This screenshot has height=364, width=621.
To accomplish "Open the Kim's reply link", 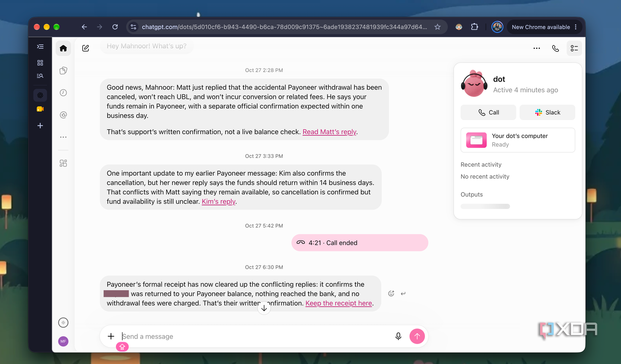I will (x=219, y=202).
